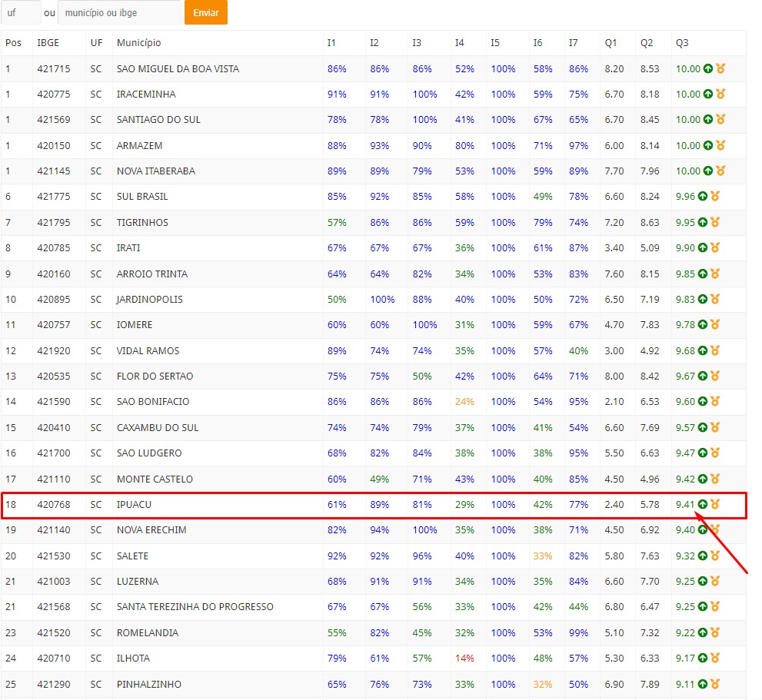The image size is (762, 700).
Task: Click the red 14% I4 value for ILHOTA
Action: point(464,659)
